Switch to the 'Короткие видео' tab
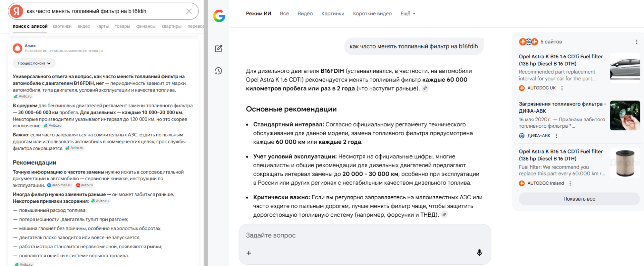644x266 pixels. coord(372,13)
